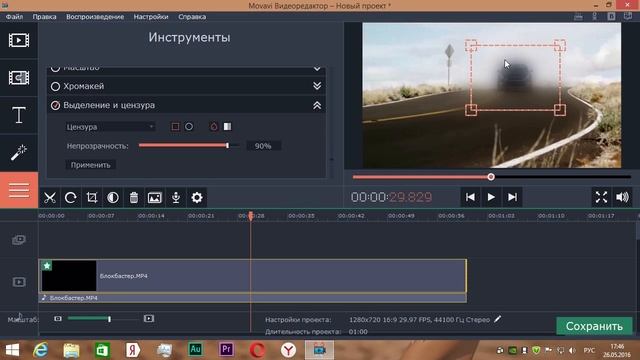Select the Блокбастер.MP4 video clip

(253, 276)
